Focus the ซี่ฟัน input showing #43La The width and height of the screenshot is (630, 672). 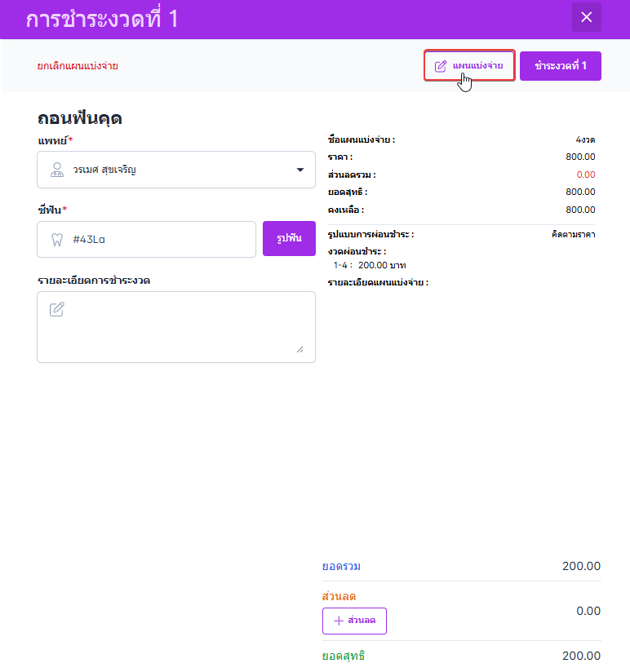(155, 240)
